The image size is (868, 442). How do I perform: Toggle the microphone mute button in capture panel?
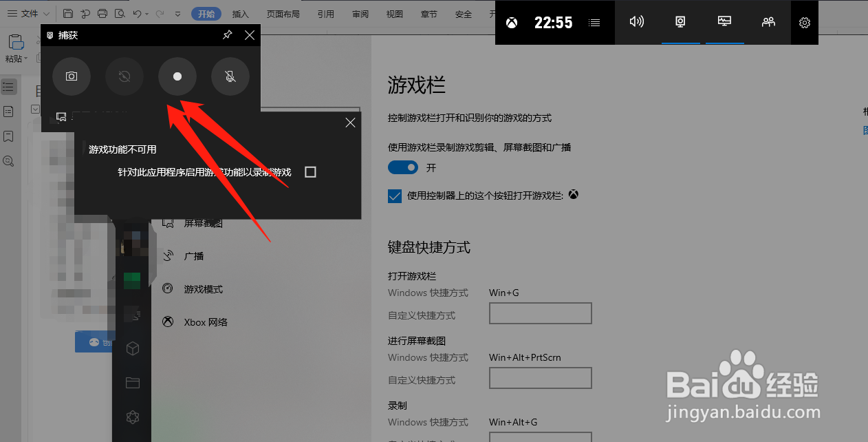230,76
